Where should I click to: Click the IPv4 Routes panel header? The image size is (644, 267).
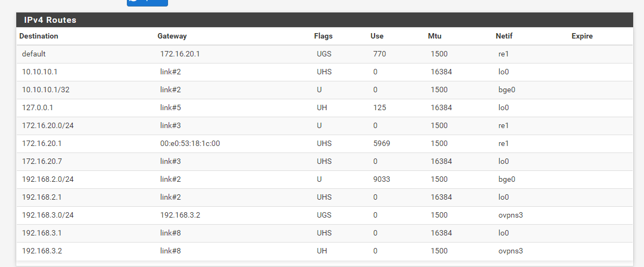pyautogui.click(x=325, y=20)
